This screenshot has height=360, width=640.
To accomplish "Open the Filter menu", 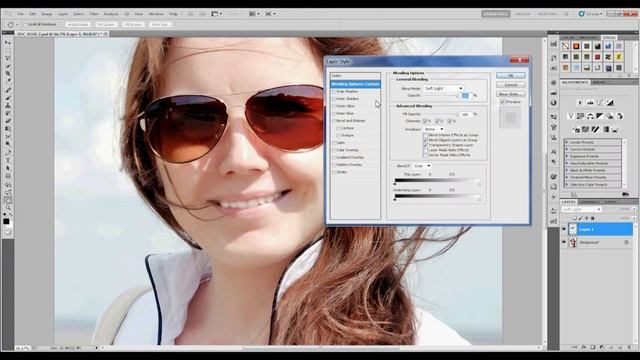I will point(94,14).
